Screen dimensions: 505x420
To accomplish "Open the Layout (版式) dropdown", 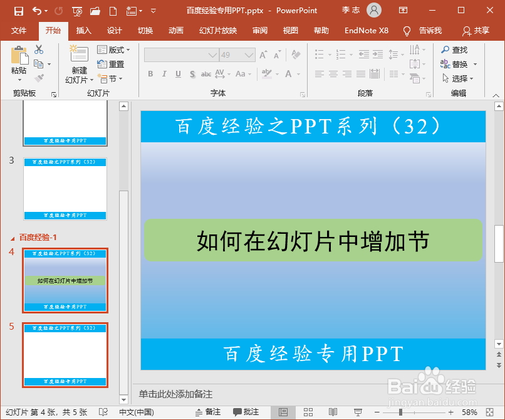I will pyautogui.click(x=113, y=50).
